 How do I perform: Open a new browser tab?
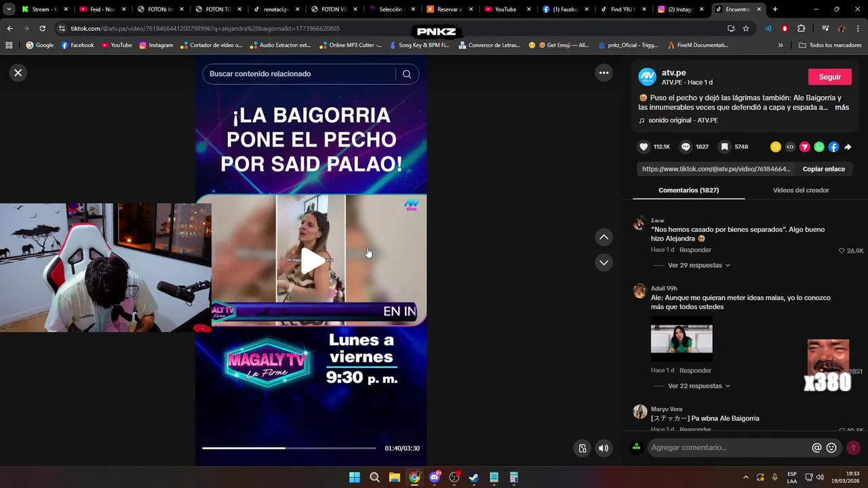[x=775, y=9]
